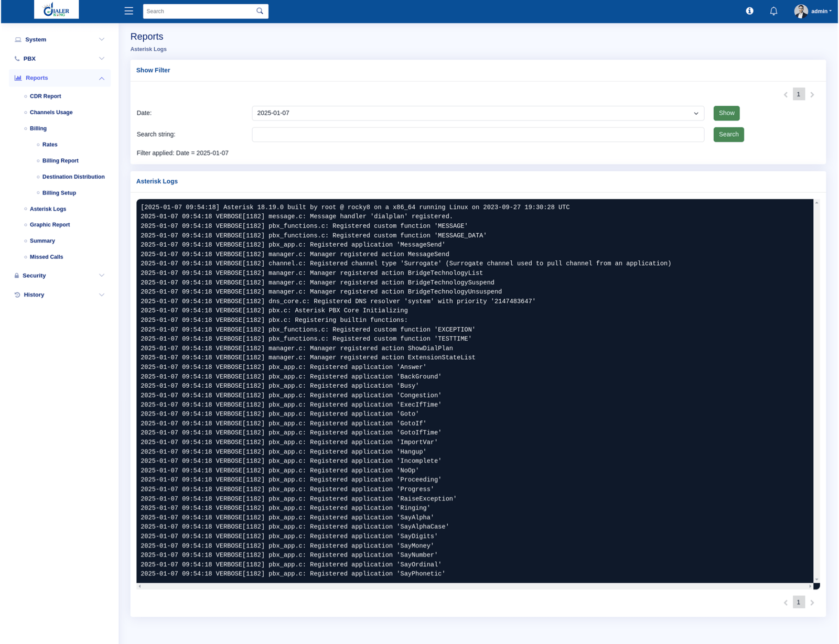This screenshot has width=839, height=644.
Task: Click the search magnifier in the top bar
Action: (x=260, y=10)
